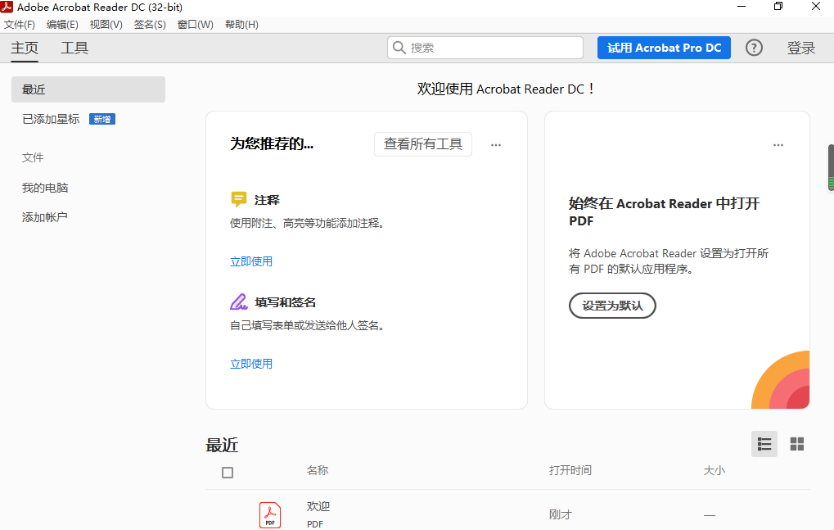Select 我的电脑 in the left sidebar
Screen dimensions: 834x530
click(45, 188)
